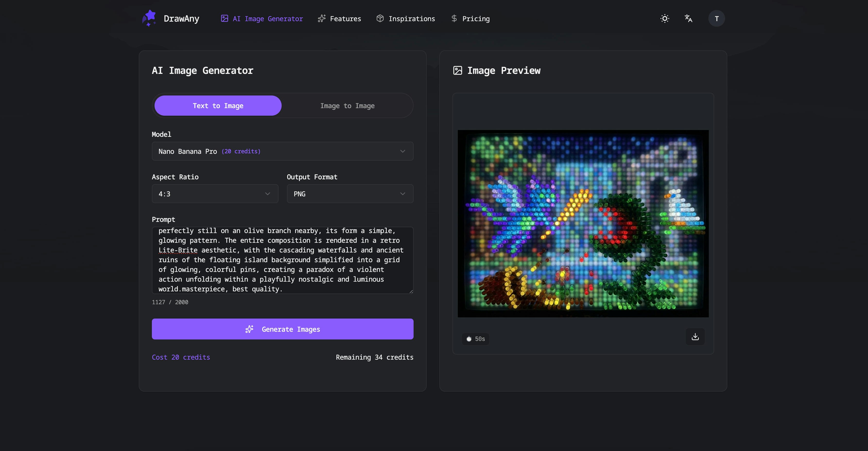Screen dimensions: 868x451
Task: Click the user avatar labeled T
Action: pyautogui.click(x=717, y=18)
